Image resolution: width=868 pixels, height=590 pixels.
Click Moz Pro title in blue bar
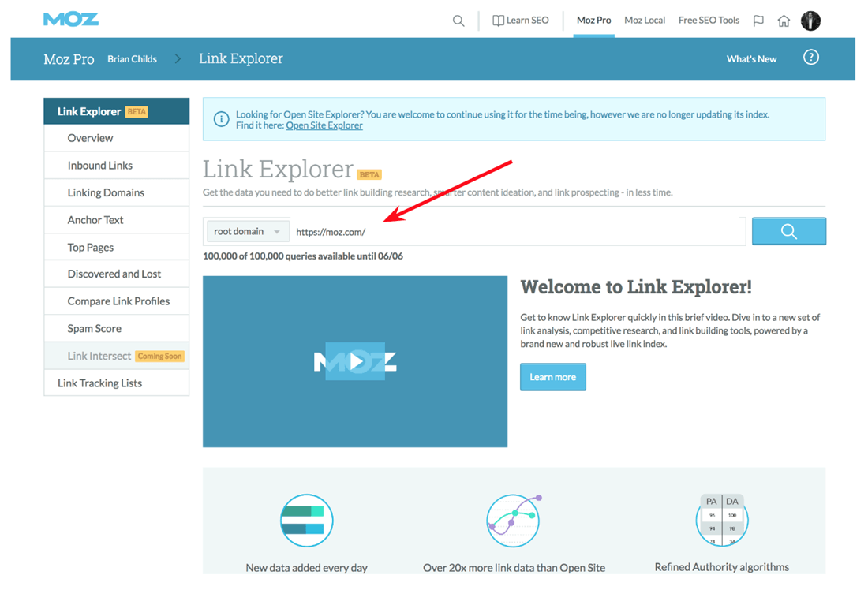point(69,58)
